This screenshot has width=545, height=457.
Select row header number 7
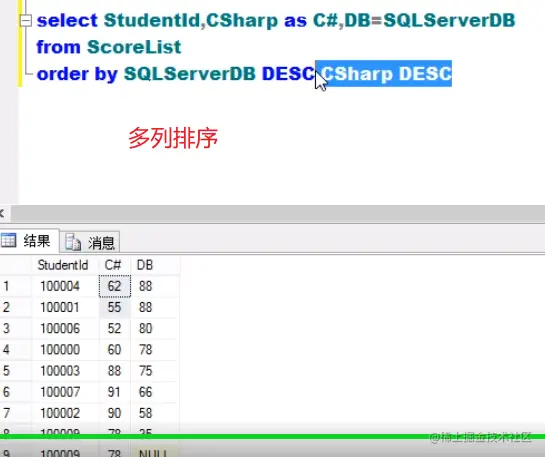16,413
